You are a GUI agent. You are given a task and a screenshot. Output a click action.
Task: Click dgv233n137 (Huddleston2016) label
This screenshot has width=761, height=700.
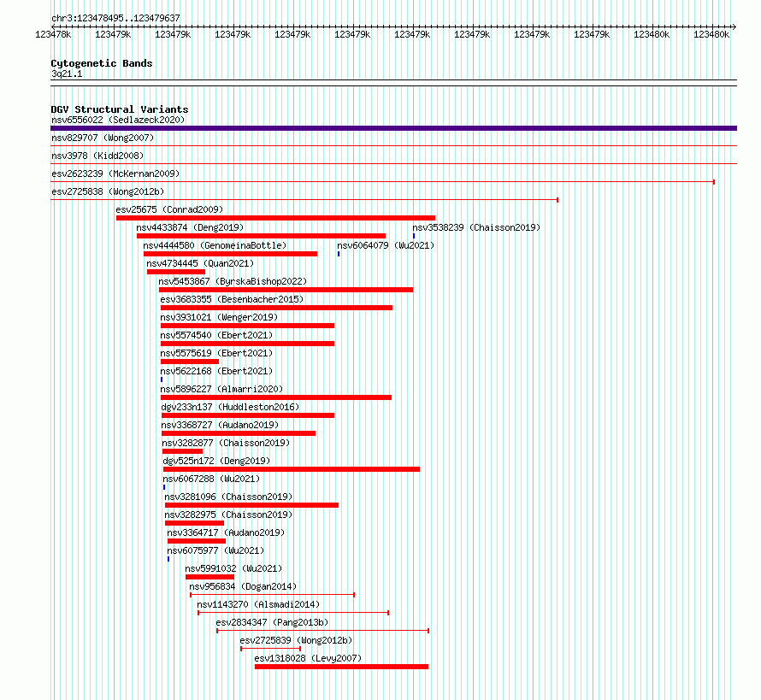point(230,407)
